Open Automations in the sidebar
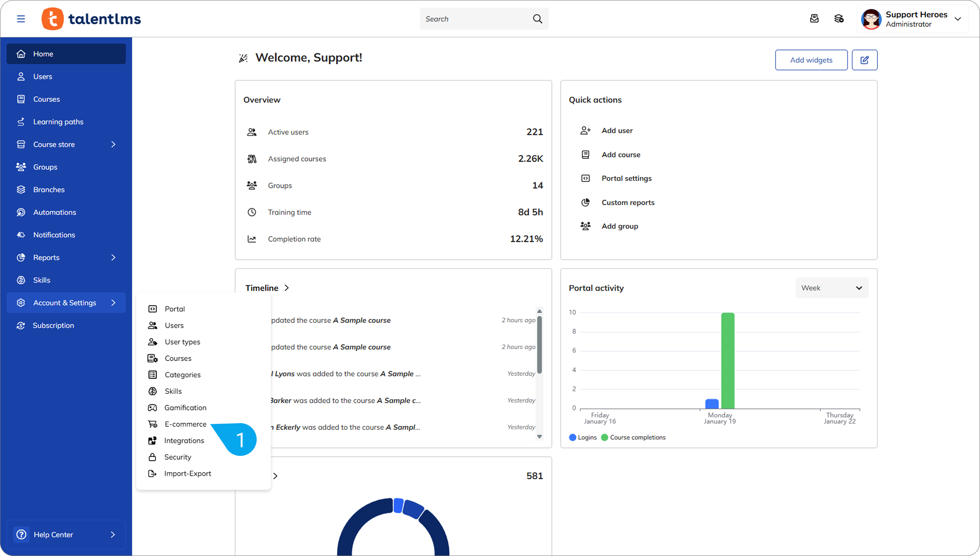 coord(54,212)
